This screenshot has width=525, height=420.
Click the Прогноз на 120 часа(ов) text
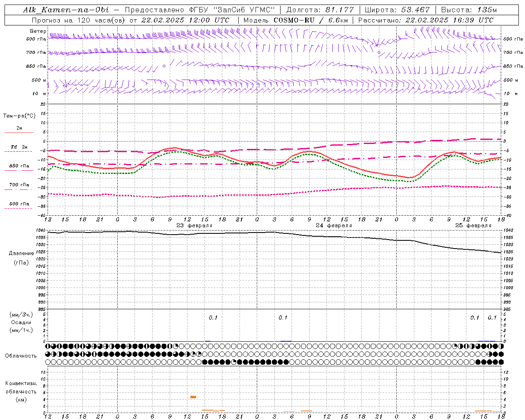coord(78,20)
